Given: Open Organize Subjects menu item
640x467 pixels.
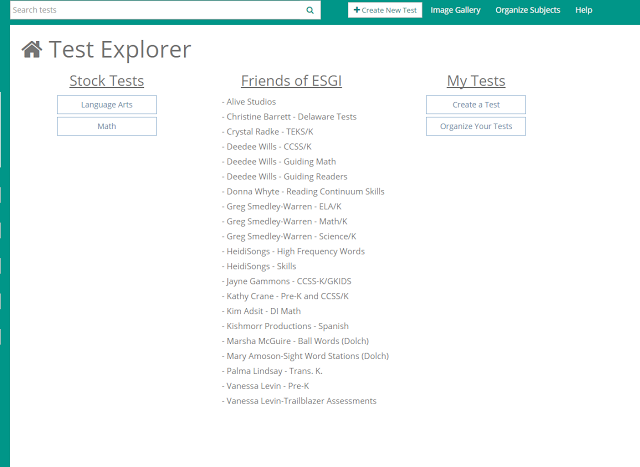Looking at the screenshot, I should point(528,10).
